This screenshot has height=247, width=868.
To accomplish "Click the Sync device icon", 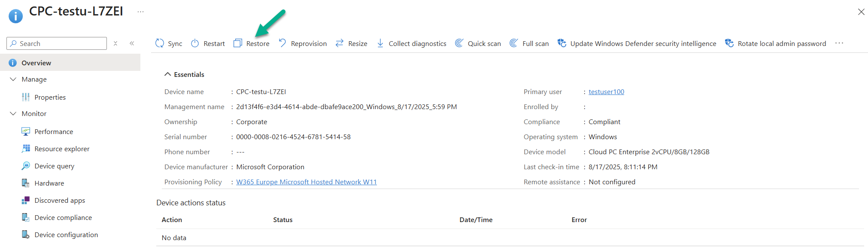I will pos(160,43).
